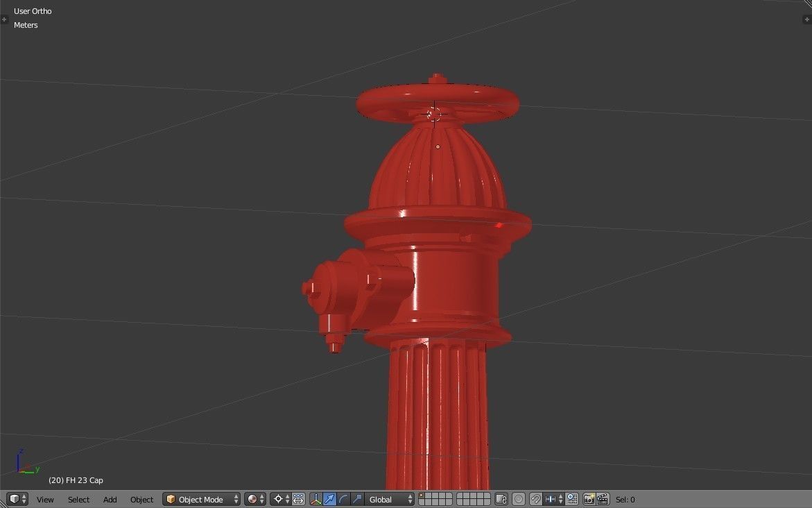Open the snap element dropdown
The height and width of the screenshot is (508, 812).
point(551,499)
